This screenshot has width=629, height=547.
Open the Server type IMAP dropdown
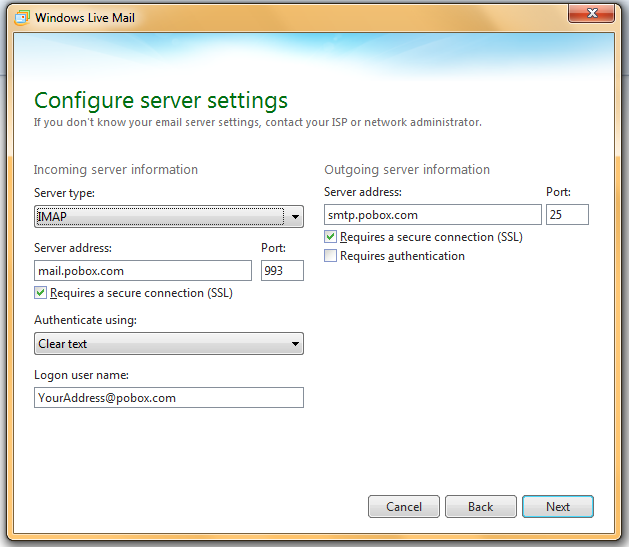pyautogui.click(x=169, y=217)
